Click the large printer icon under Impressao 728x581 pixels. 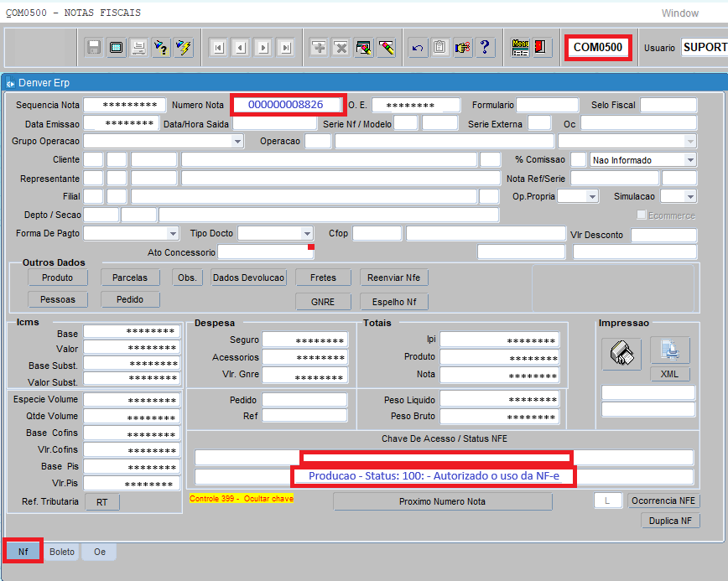pyautogui.click(x=621, y=353)
